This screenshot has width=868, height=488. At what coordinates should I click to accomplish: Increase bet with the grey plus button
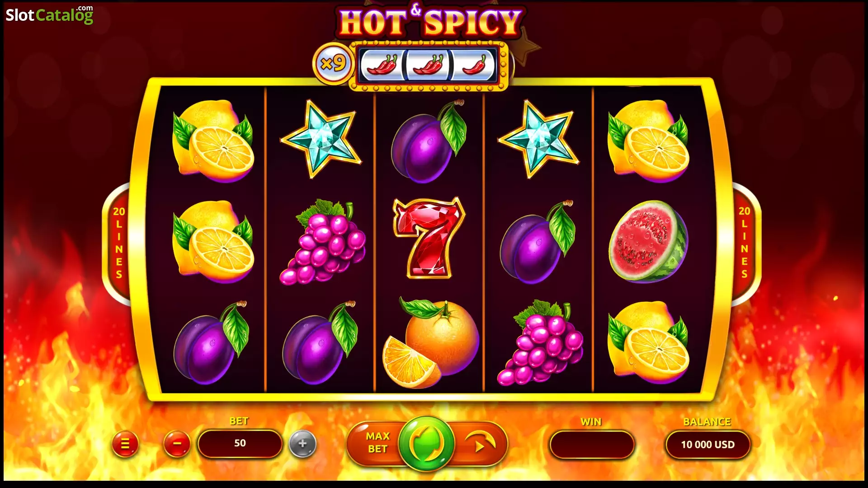pos(302,444)
